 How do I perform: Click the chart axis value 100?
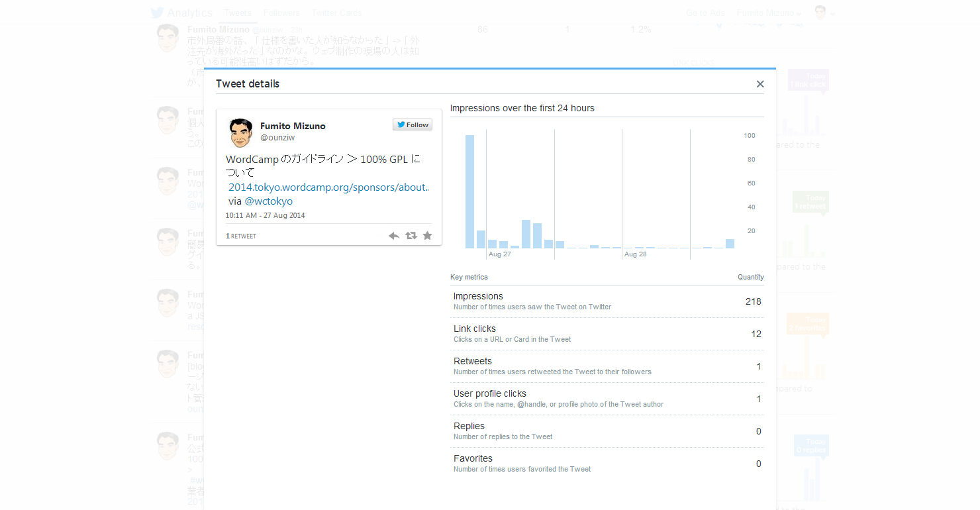[750, 135]
